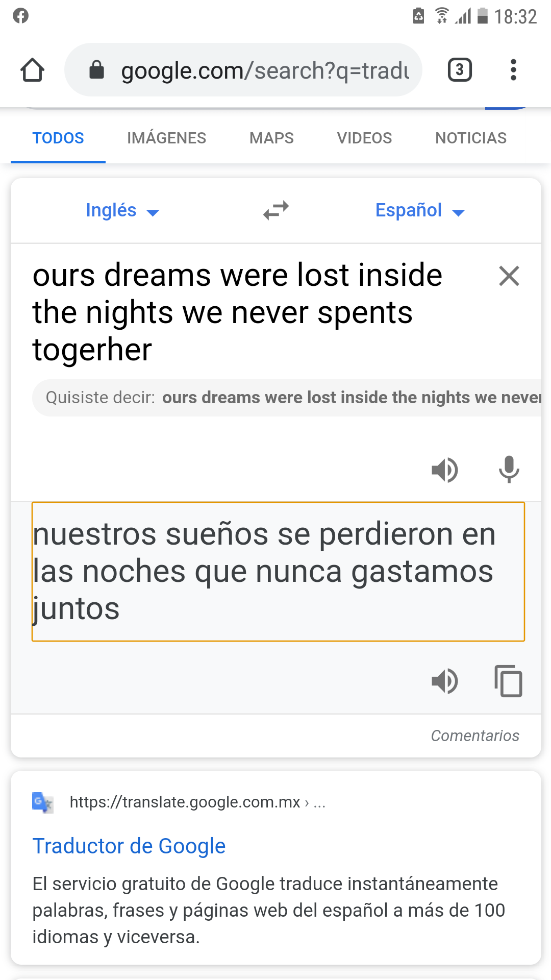Accept the "Quisiste decir" suggested correction
The image size is (551, 980).
pos(351,398)
